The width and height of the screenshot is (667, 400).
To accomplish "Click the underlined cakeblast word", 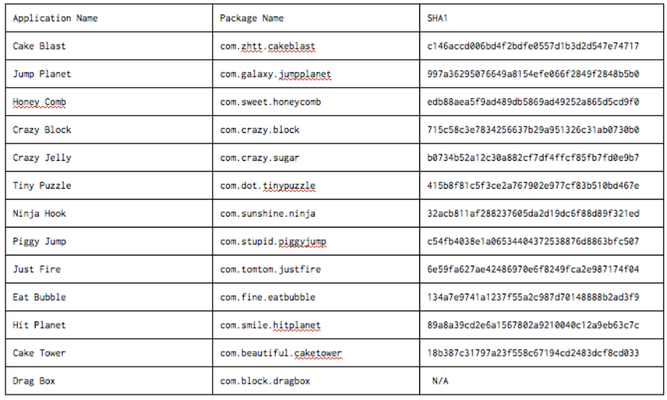I will [x=291, y=46].
